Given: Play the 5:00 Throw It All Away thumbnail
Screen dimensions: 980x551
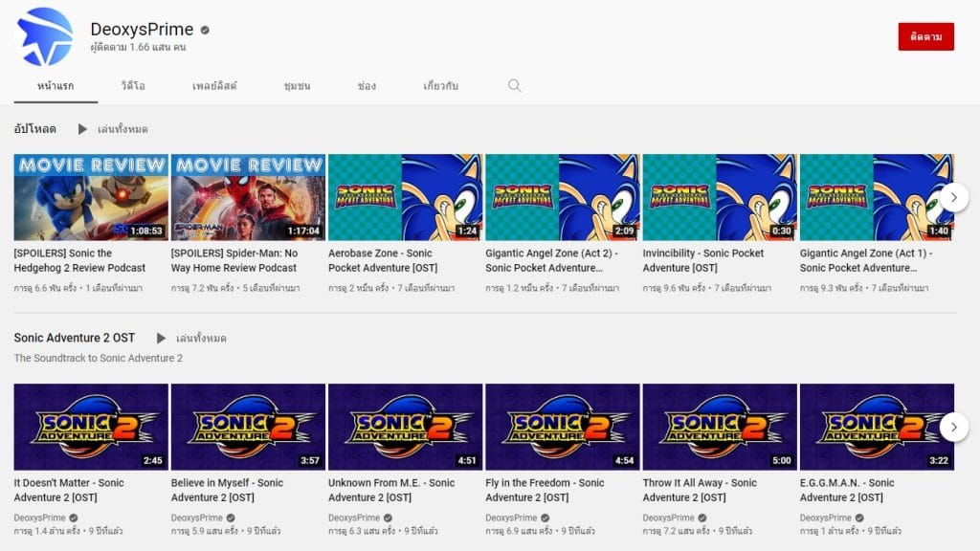Looking at the screenshot, I should pos(720,427).
